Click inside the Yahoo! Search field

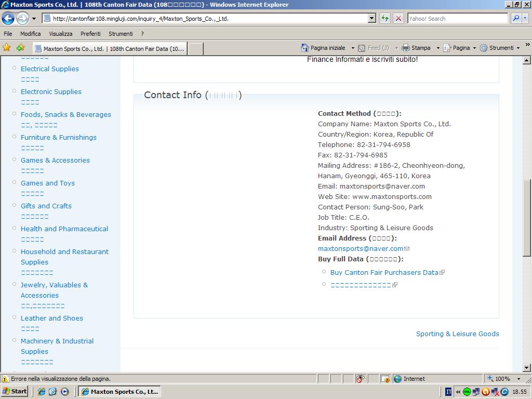(x=457, y=18)
